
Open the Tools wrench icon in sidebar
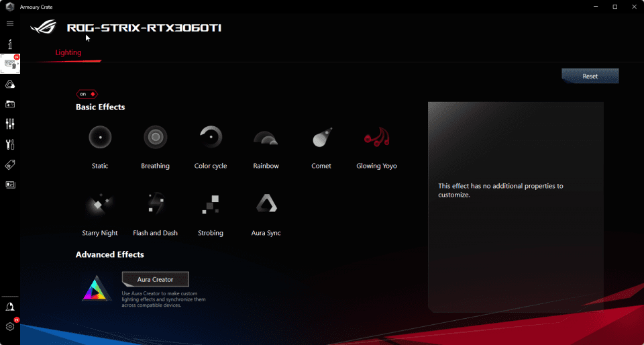coord(10,144)
